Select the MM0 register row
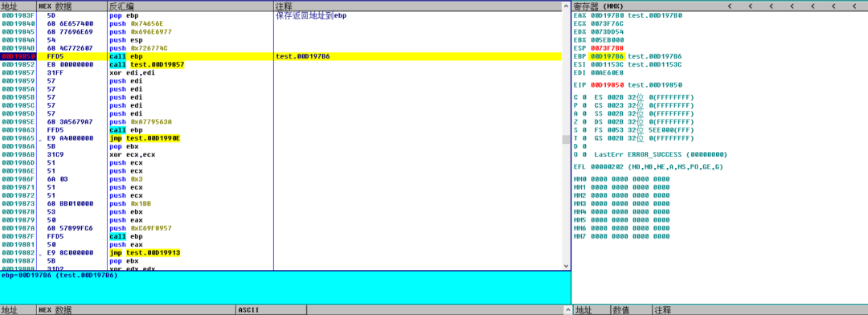The width and height of the screenshot is (868, 315). (x=621, y=179)
